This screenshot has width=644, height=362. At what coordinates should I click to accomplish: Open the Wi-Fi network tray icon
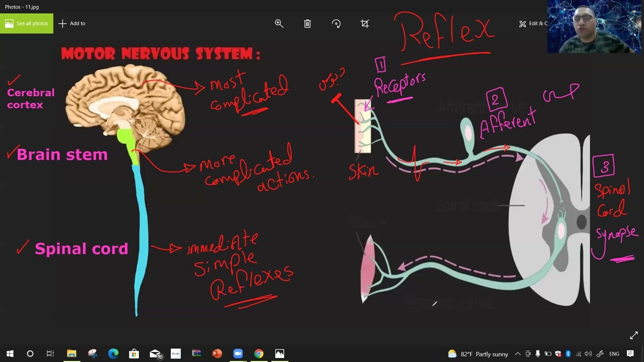coord(579,354)
